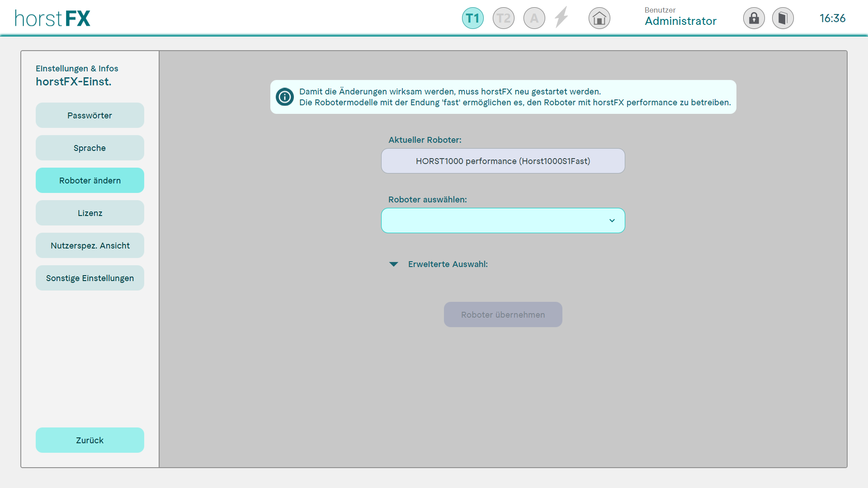This screenshot has height=488, width=868.
Task: Click the info icon in the notice banner
Action: 285,97
